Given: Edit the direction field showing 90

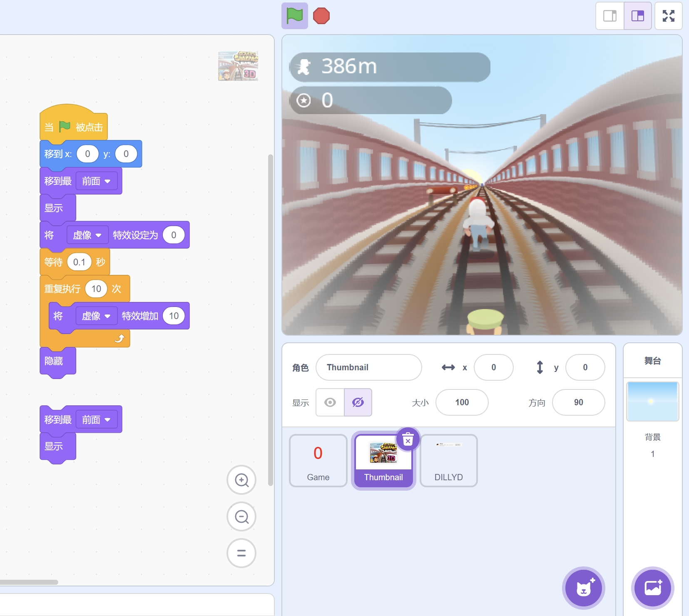Looking at the screenshot, I should (x=579, y=402).
